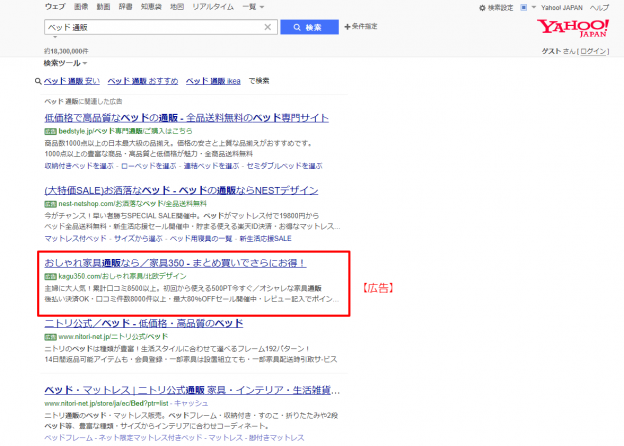Viewport: 624px width, 446px height.
Task: Open 条件指定 plus option
Action: [361, 26]
